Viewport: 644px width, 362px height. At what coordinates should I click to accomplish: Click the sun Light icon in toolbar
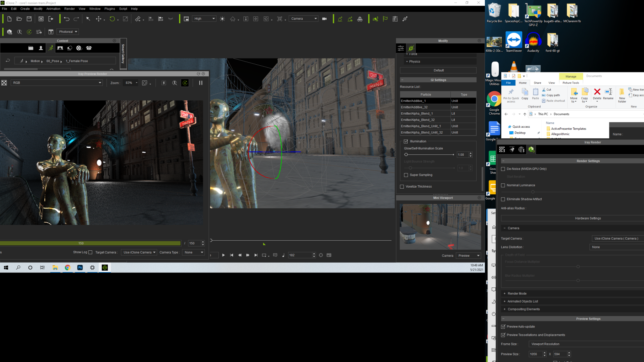click(223, 19)
